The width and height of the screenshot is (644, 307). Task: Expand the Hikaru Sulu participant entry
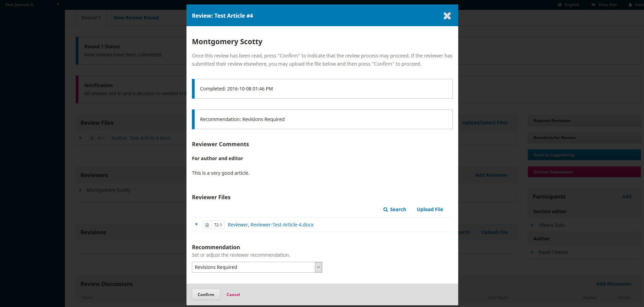[x=532, y=225]
